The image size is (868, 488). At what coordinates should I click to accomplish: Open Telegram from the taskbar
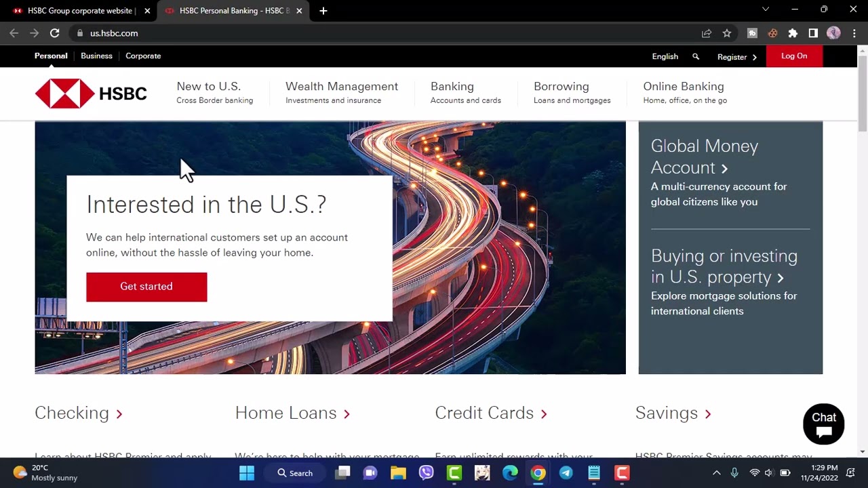566,473
